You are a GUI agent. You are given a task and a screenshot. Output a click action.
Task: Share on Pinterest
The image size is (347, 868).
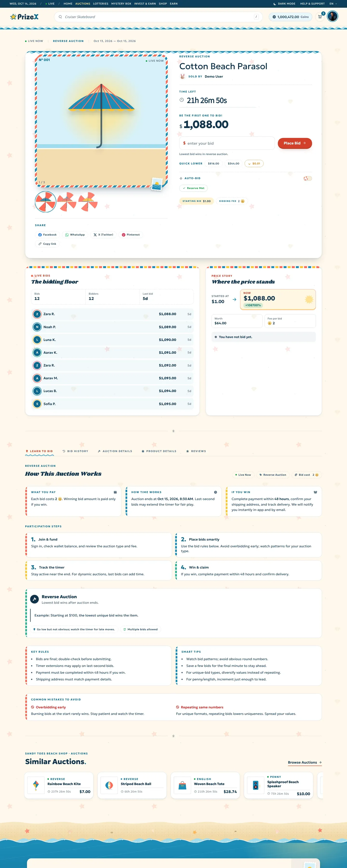pos(131,235)
